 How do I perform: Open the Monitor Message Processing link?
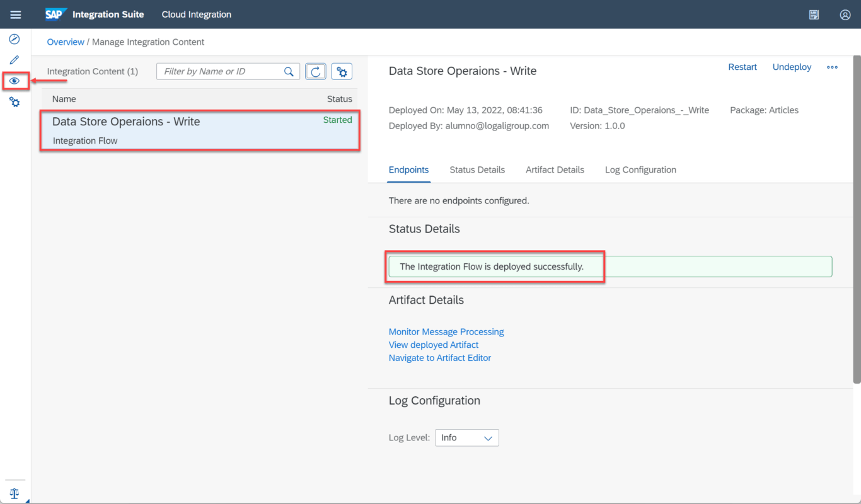click(x=446, y=331)
